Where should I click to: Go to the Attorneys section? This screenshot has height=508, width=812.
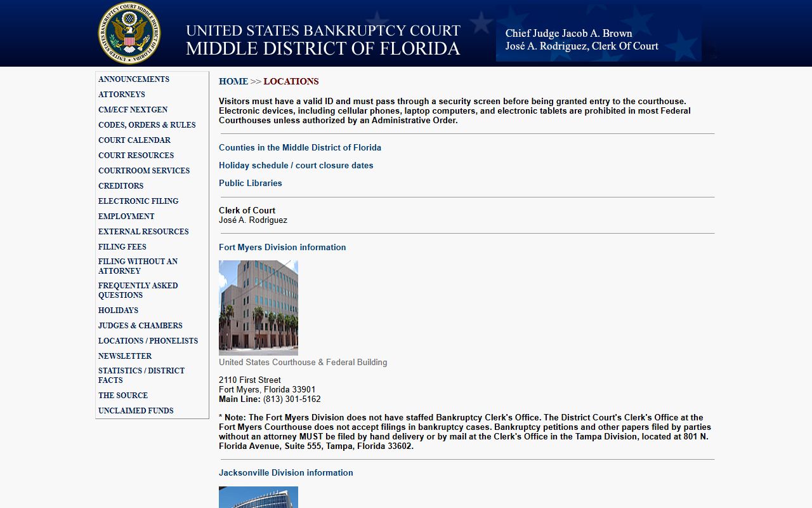click(122, 95)
